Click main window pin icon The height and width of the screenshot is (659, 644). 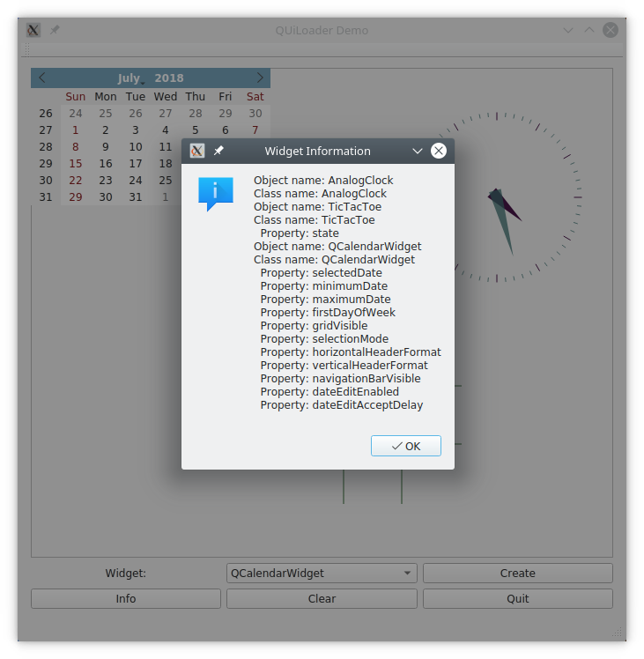click(55, 30)
